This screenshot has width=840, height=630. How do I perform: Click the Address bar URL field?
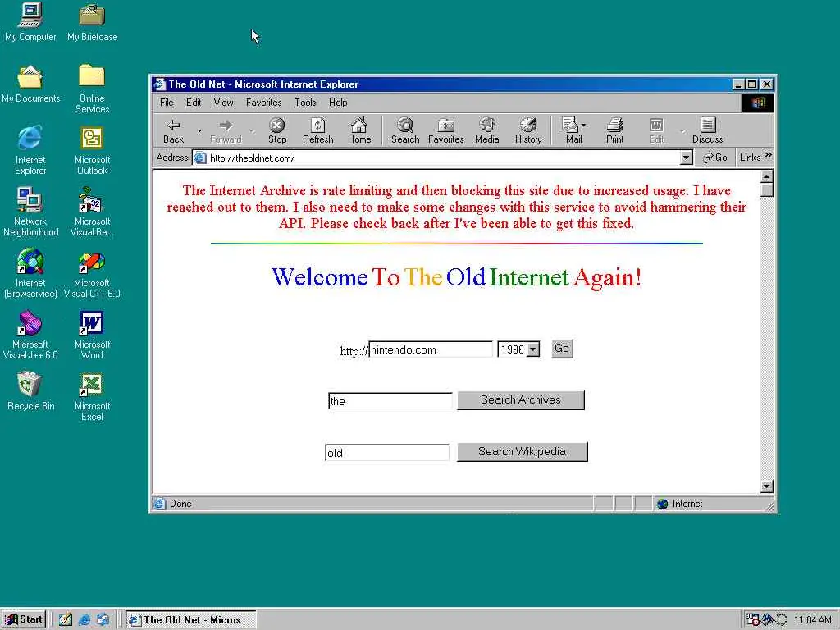(443, 157)
